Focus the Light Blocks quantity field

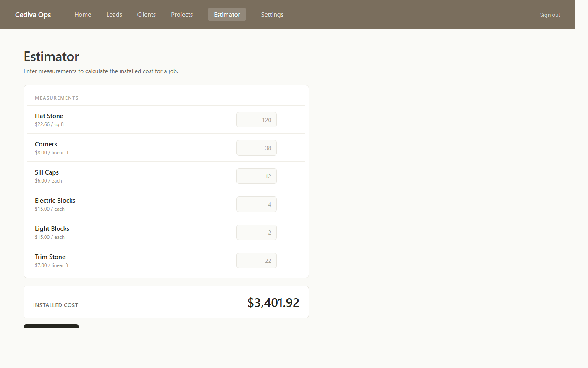click(257, 233)
